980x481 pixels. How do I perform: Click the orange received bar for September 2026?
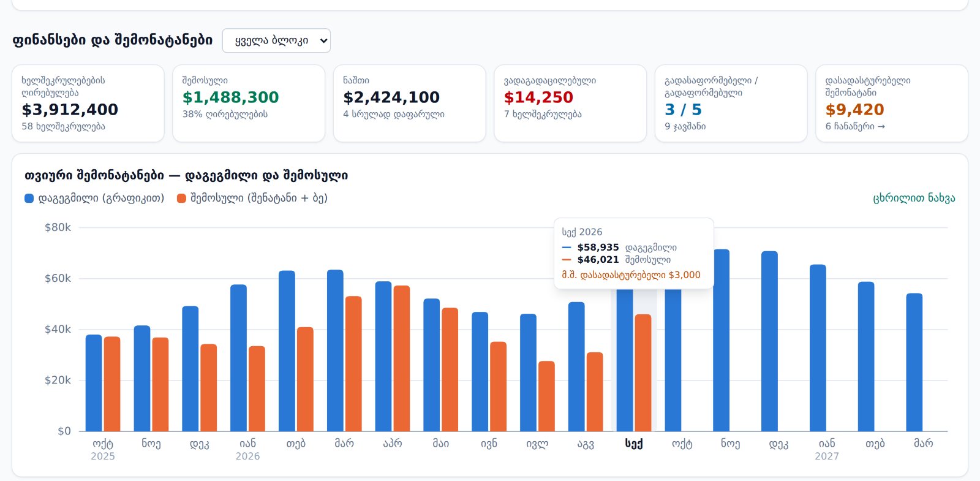point(643,373)
